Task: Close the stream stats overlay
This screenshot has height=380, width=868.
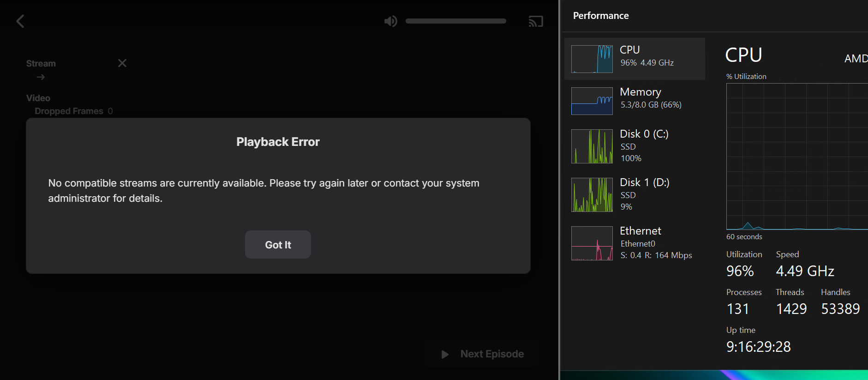Action: [x=122, y=63]
